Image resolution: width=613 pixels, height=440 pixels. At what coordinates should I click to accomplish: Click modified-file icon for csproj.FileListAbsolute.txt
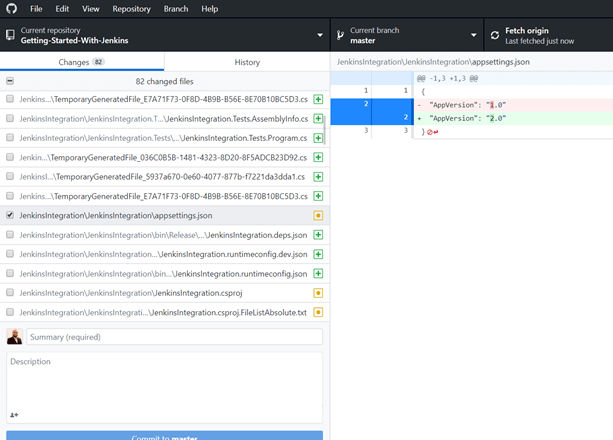318,312
